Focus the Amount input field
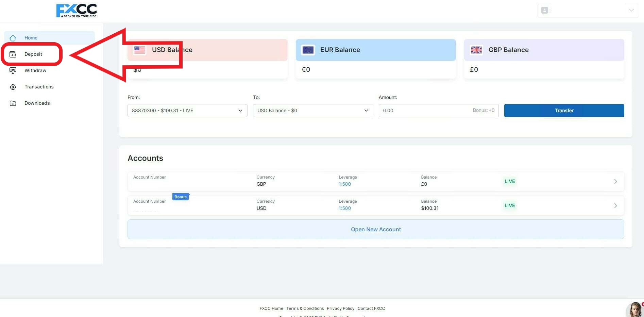Screen dimensions: 644x317 tap(439, 111)
